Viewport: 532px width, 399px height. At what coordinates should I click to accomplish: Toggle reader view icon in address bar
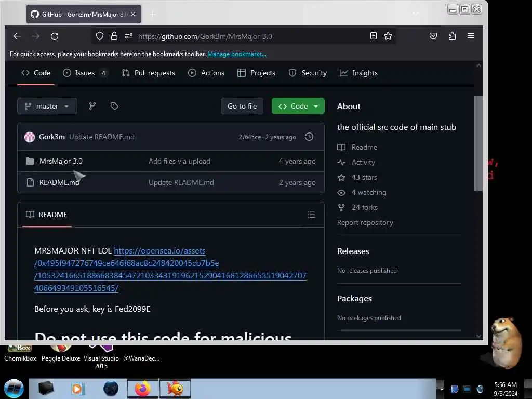[373, 36]
